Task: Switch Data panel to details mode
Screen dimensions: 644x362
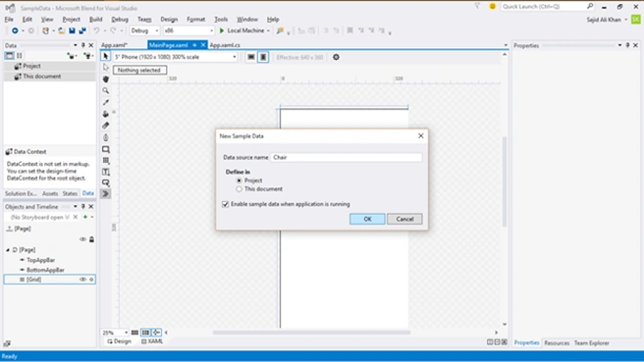Action: 20,55
